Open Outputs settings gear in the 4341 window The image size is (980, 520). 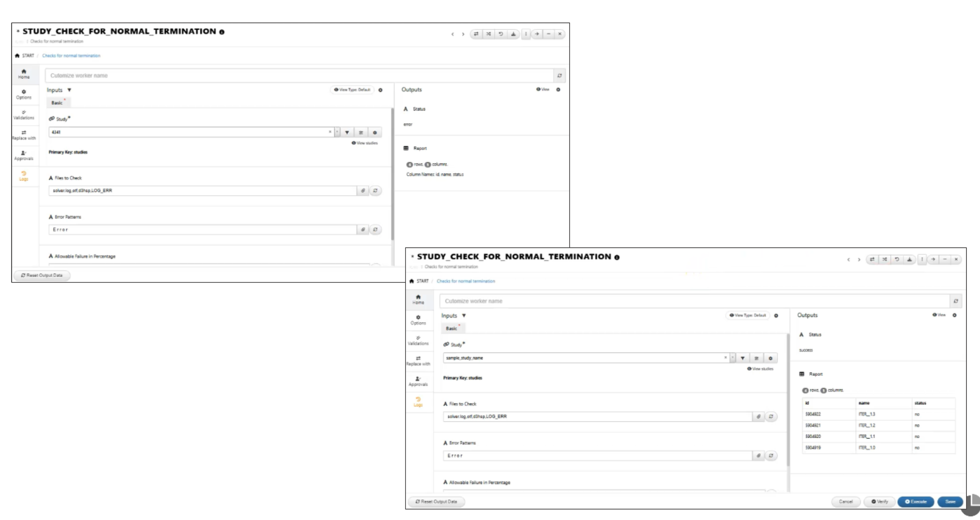pos(558,89)
